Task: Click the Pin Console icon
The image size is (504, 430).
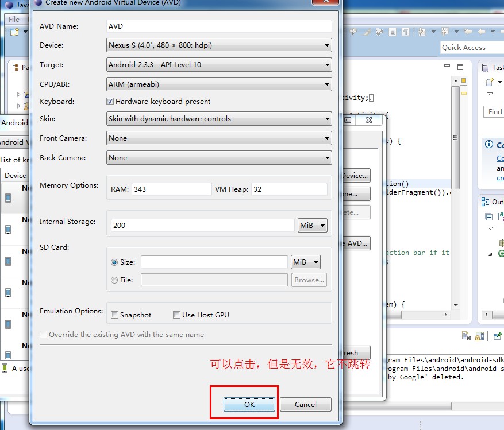Action: pos(497,336)
